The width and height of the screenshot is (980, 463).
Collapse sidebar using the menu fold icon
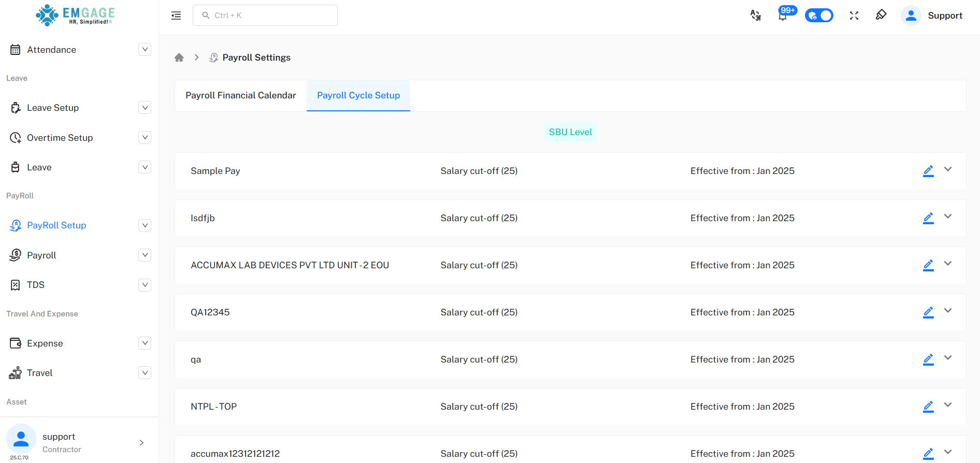pos(176,16)
